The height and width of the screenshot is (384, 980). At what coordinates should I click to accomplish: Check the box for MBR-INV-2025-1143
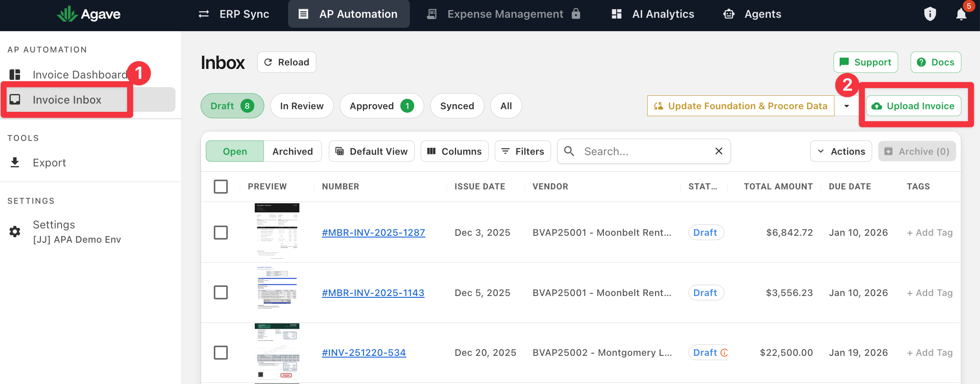click(221, 293)
